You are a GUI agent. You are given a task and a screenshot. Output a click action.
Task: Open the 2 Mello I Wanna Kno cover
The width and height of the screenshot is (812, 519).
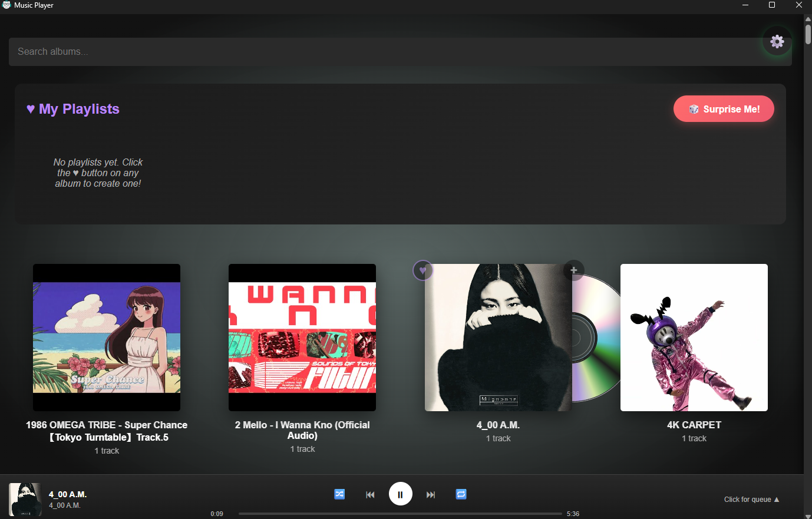[x=302, y=338]
